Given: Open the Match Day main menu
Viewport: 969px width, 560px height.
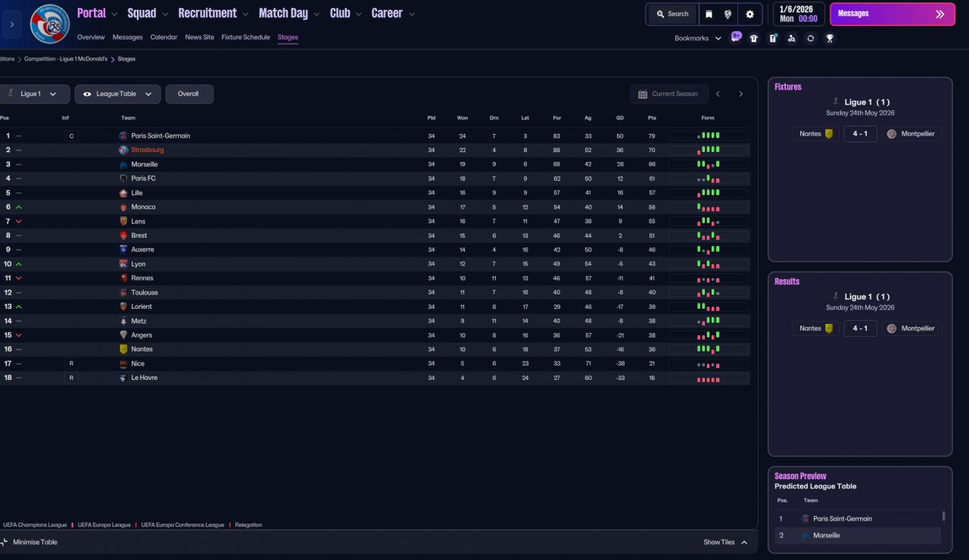Looking at the screenshot, I should 283,13.
